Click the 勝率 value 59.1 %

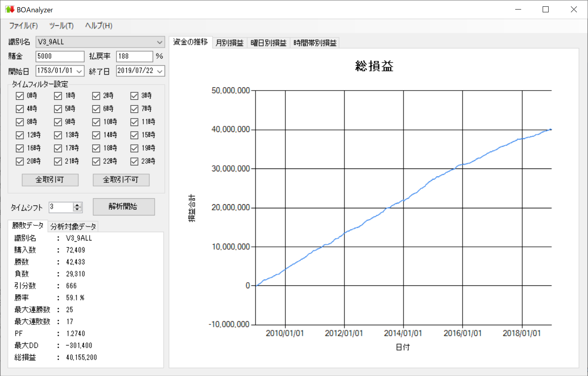[x=75, y=298]
